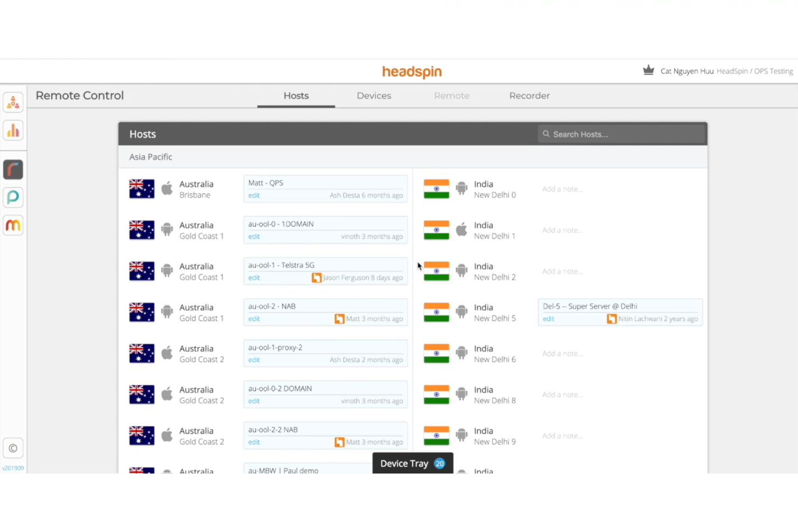The width and height of the screenshot is (798, 532).
Task: Switch to the Remote tab
Action: pos(452,95)
